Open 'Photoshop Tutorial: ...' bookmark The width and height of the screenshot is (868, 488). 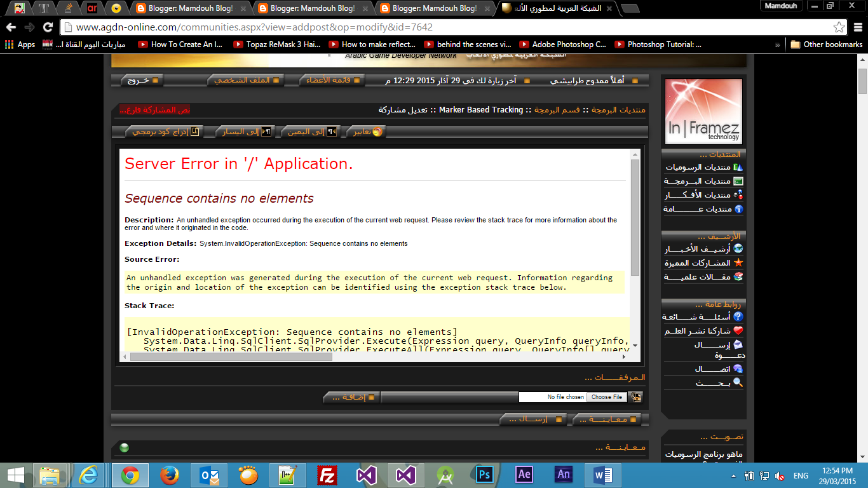(x=658, y=44)
